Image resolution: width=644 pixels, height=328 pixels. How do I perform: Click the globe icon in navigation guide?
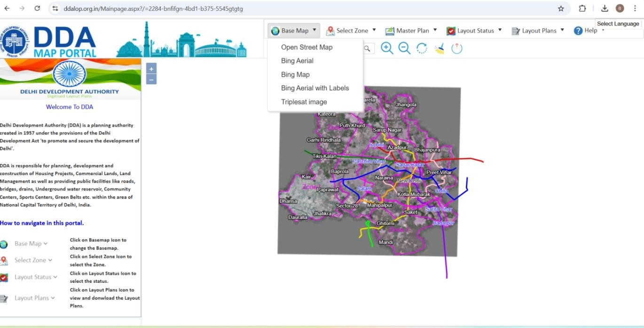click(4, 244)
